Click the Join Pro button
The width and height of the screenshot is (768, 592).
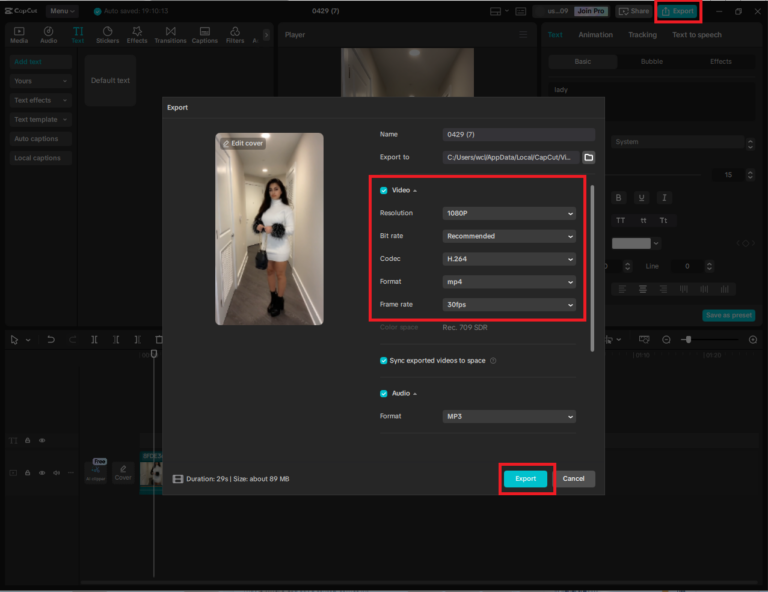591,11
